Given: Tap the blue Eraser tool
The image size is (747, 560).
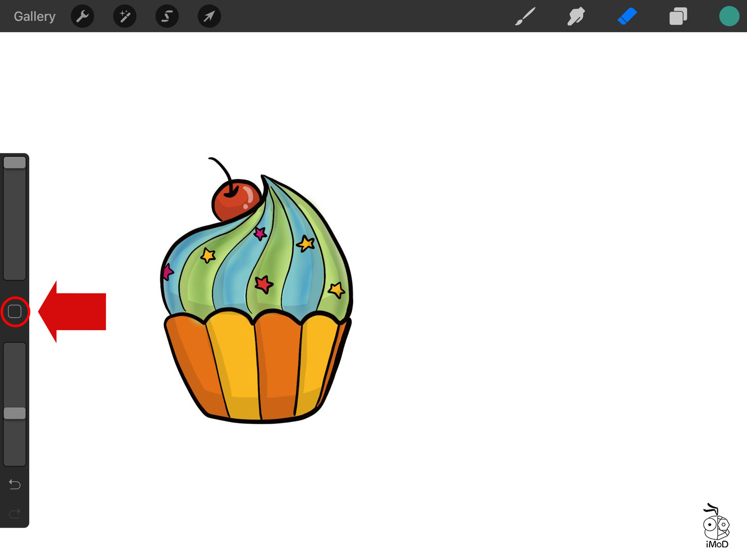Looking at the screenshot, I should [627, 16].
